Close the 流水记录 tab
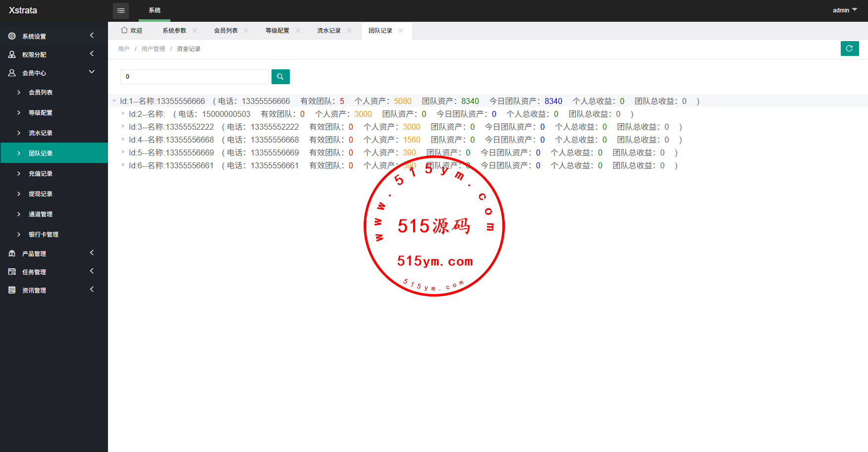The width and height of the screenshot is (868, 452). coord(349,31)
